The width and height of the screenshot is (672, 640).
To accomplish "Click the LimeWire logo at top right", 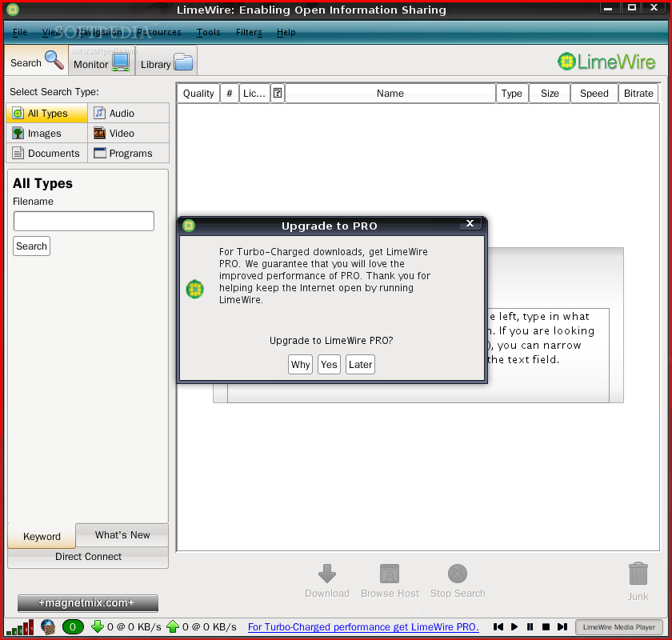I will point(606,62).
